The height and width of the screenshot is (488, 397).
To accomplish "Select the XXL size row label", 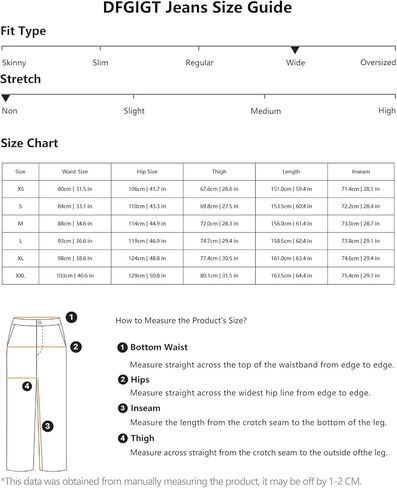I will click(20, 276).
